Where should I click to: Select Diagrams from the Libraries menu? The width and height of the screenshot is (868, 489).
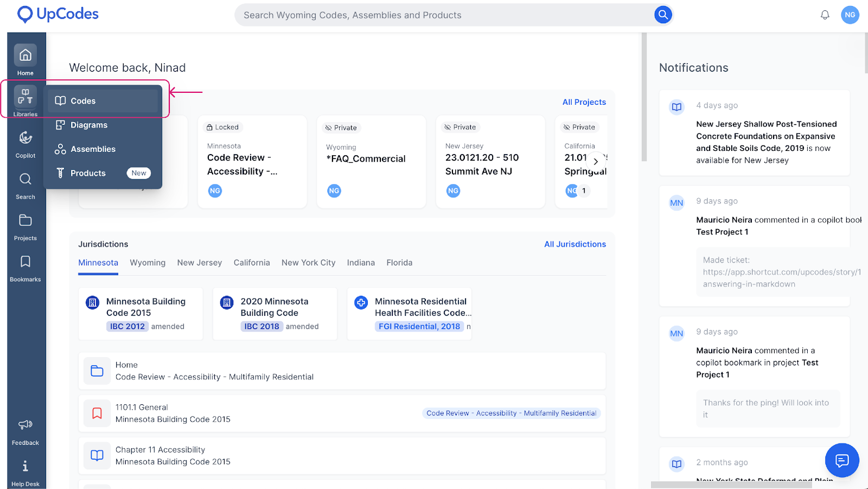click(103, 125)
